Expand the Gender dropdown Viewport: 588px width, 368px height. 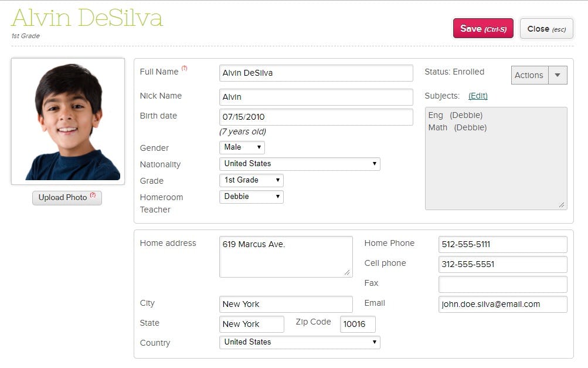pyautogui.click(x=242, y=147)
